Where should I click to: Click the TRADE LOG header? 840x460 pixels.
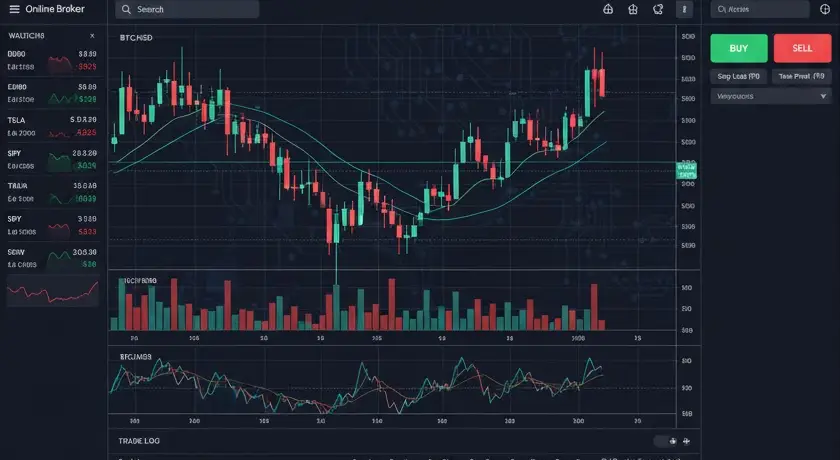139,441
